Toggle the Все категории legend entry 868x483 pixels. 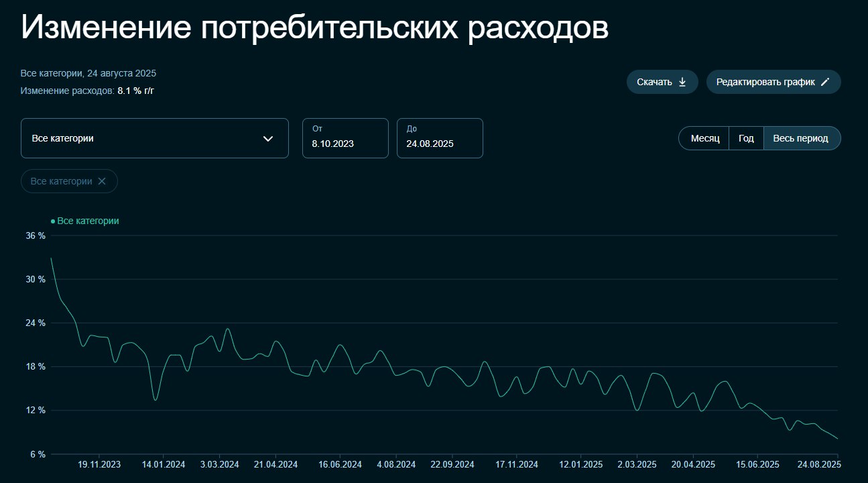tap(85, 221)
